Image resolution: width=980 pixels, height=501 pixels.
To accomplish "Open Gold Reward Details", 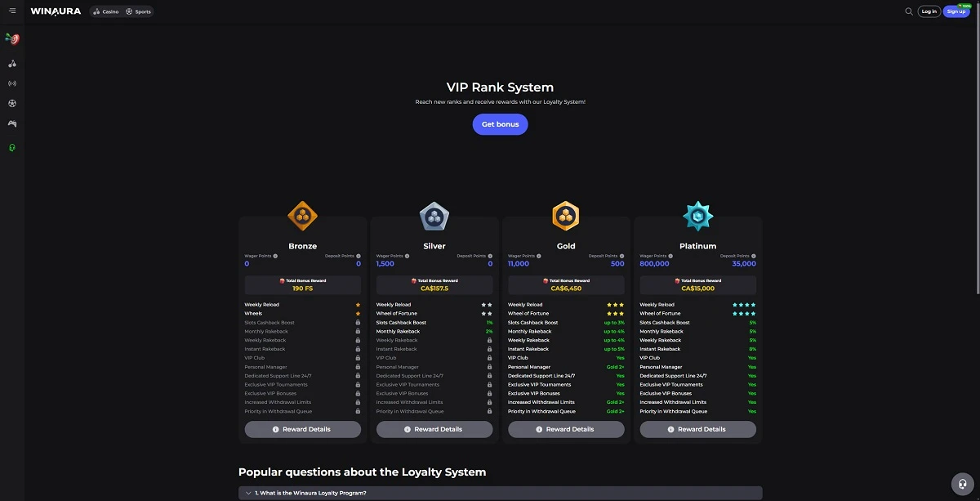I will coord(566,429).
